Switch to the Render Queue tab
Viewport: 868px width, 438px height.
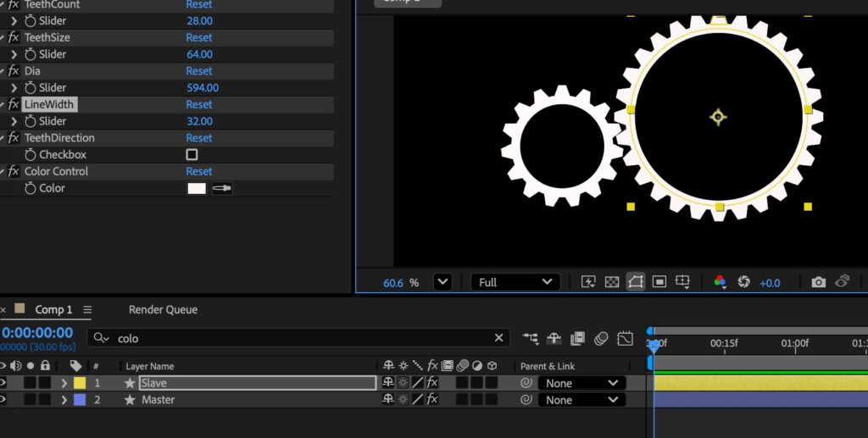[x=163, y=310]
